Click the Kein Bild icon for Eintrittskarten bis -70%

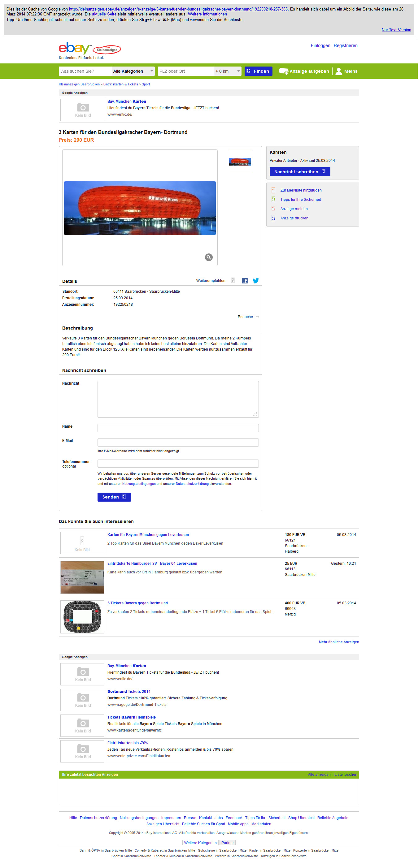coord(83,751)
